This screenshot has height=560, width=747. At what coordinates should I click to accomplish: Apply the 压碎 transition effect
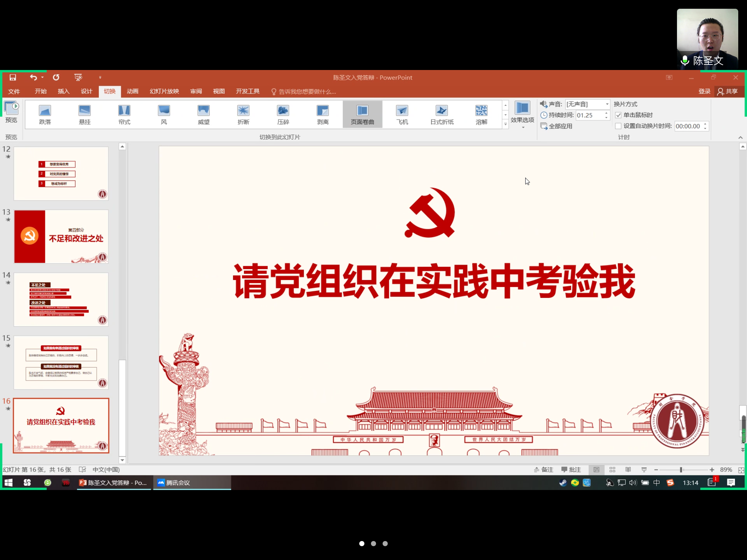pyautogui.click(x=283, y=114)
